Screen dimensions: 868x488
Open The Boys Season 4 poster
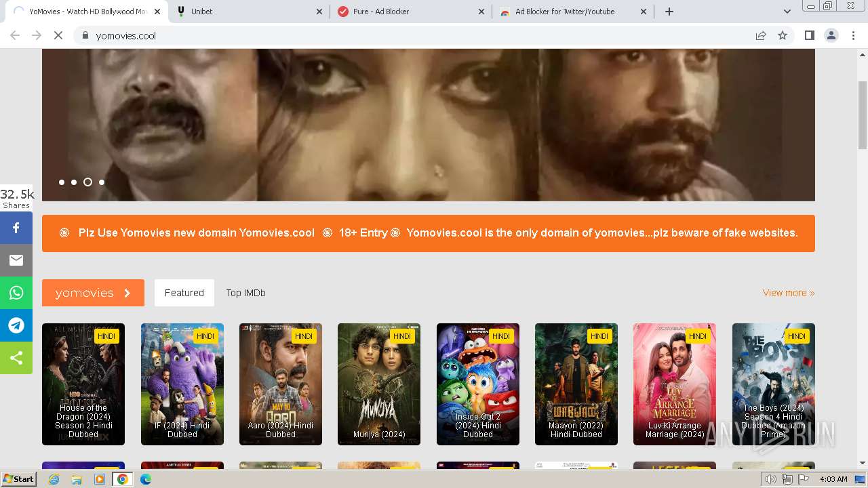[774, 384]
